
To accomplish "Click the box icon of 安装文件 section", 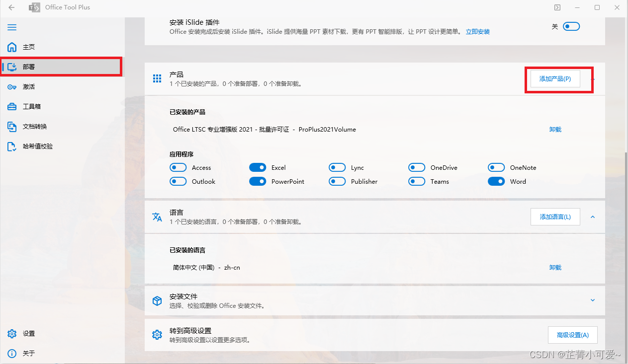I will [157, 300].
